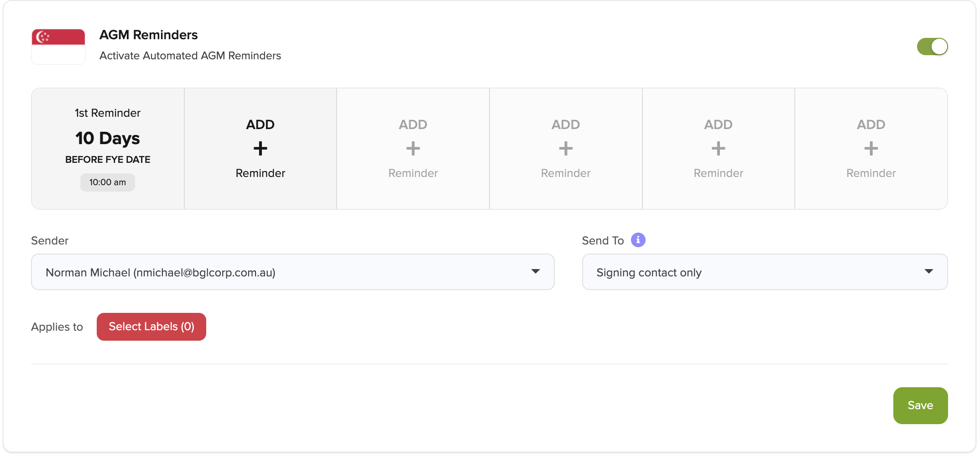The height and width of the screenshot is (457, 980).
Task: Click the plus icon in third reminder slot
Action: (x=413, y=149)
